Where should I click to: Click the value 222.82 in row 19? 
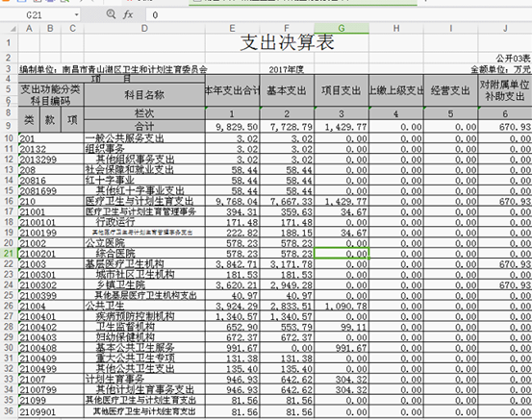(x=232, y=233)
